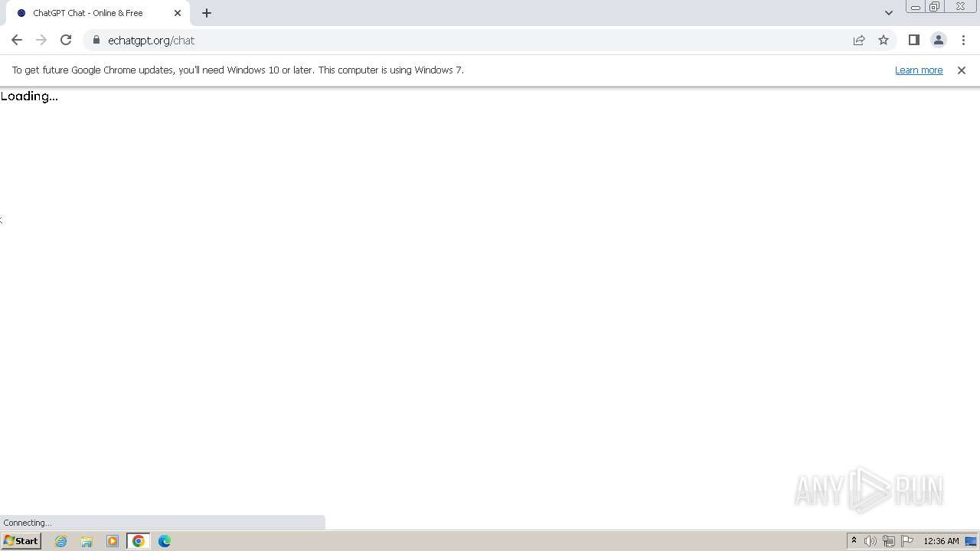980x551 pixels.
Task: Close the ChatGPT Chat tab
Action: coord(178,13)
